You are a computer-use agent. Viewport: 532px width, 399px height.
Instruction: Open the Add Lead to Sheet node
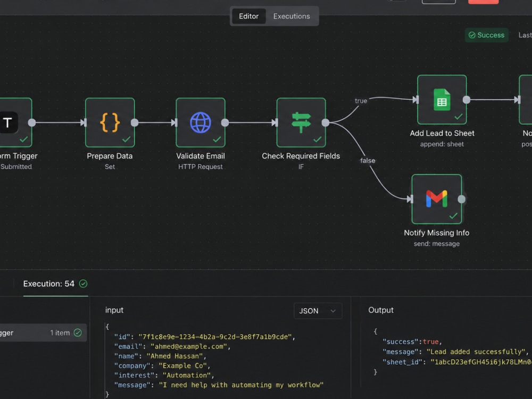[442, 100]
